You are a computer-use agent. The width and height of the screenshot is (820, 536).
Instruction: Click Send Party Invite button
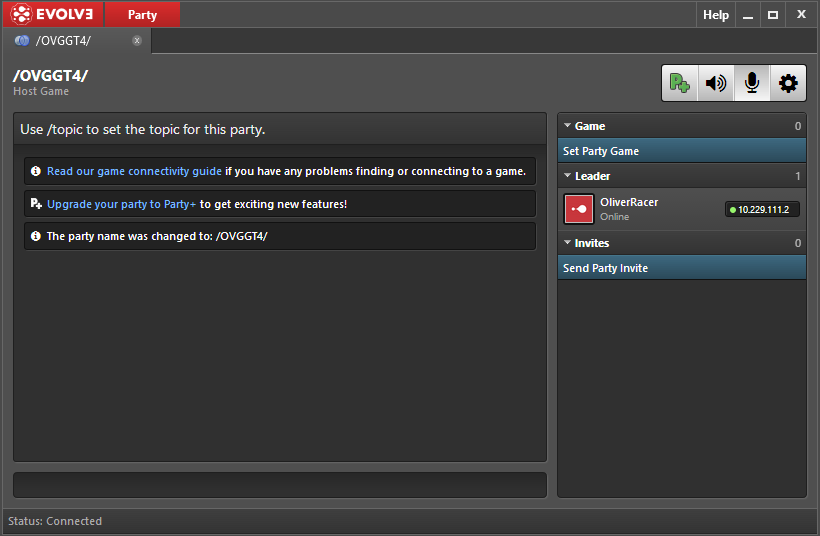click(681, 268)
